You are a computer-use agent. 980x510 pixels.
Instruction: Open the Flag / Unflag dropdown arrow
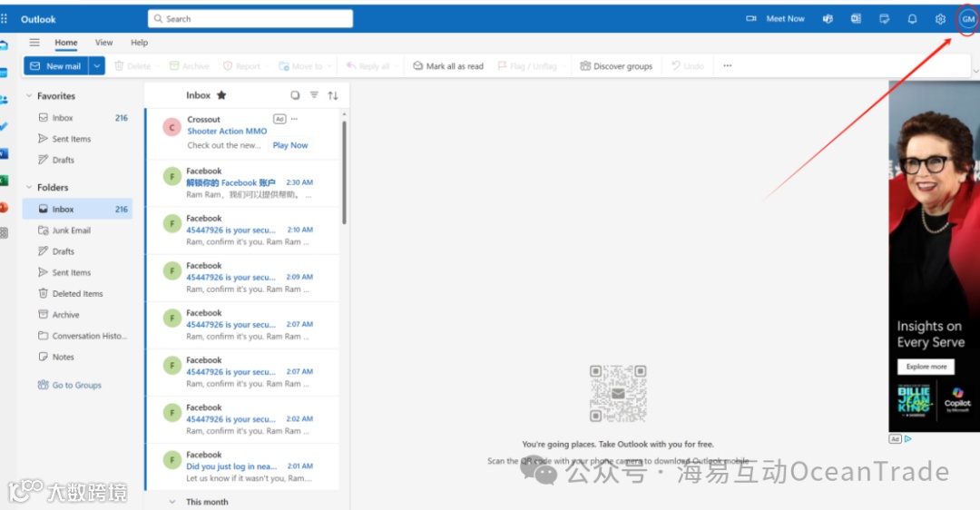(563, 66)
